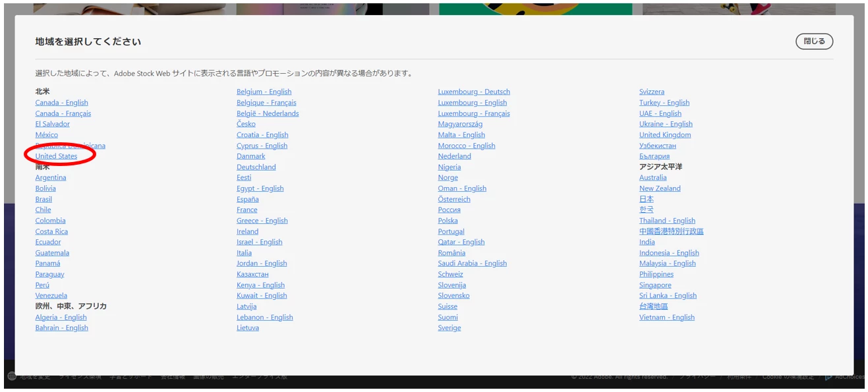Image resolution: width=868 pixels, height=392 pixels.
Task: Choose Egypt - English region
Action: (x=260, y=188)
